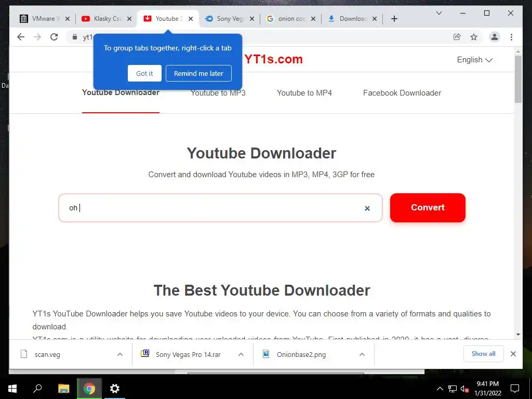Image resolution: width=532 pixels, height=399 pixels.
Task: Select the Youtube Downloader nav item
Action: coord(121,92)
